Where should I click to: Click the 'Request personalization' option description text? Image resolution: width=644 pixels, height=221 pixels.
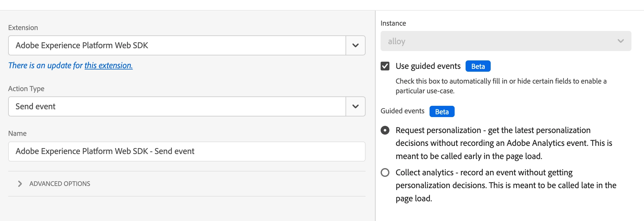coord(504,143)
